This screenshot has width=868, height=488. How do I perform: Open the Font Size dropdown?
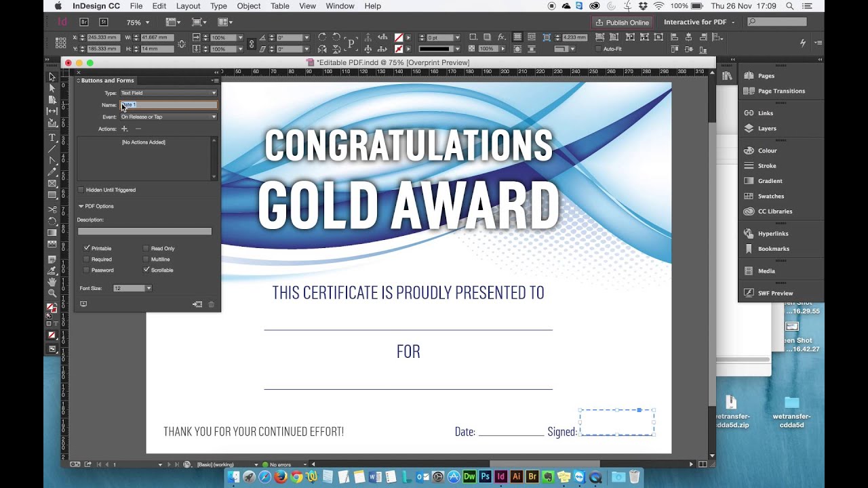coord(149,288)
